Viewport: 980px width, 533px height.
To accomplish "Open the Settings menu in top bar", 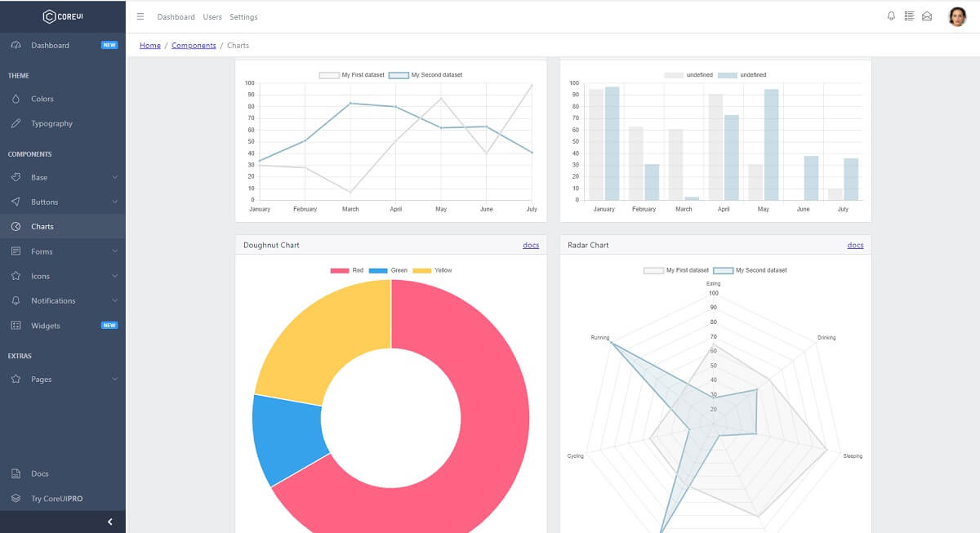I will click(x=243, y=16).
